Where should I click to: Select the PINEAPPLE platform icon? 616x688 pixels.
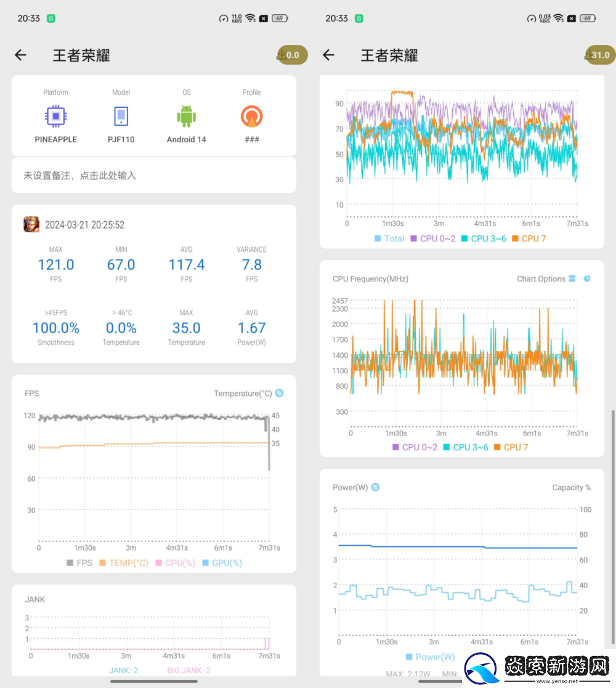(x=55, y=115)
